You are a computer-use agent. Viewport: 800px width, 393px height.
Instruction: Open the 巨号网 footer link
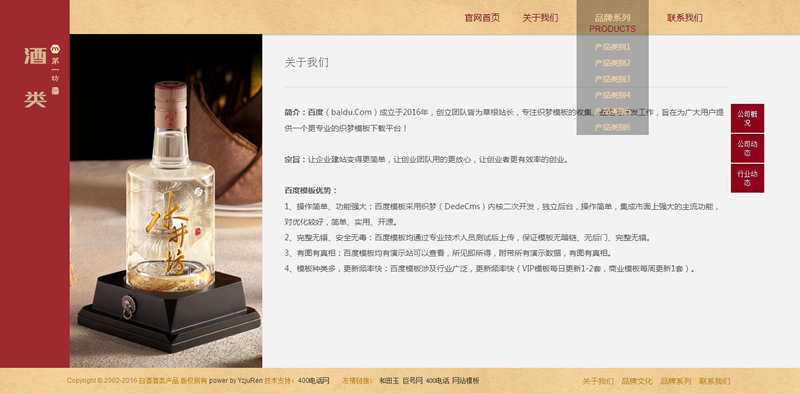click(412, 381)
